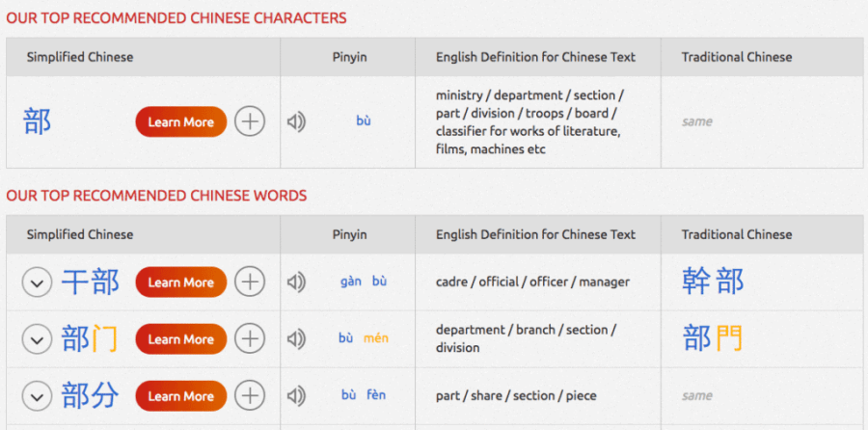Play audio for the character 部
Image resolution: width=868 pixels, height=430 pixels.
pyautogui.click(x=296, y=121)
